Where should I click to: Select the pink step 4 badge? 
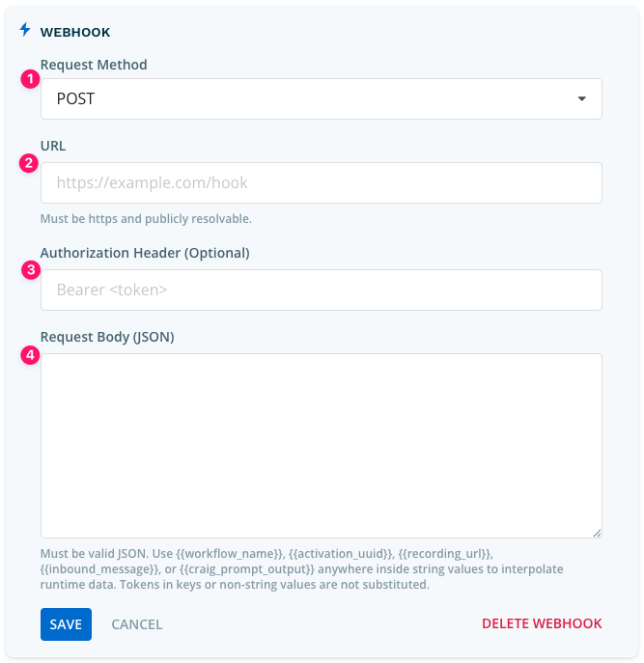click(x=30, y=355)
